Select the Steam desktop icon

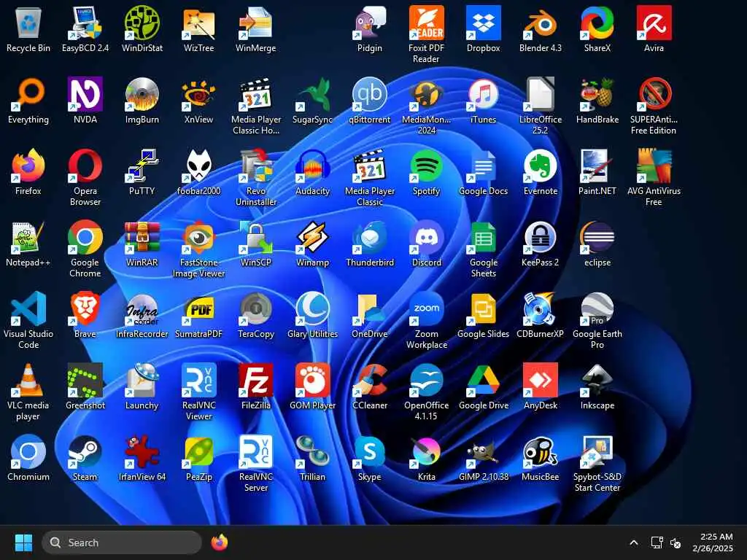coord(85,451)
